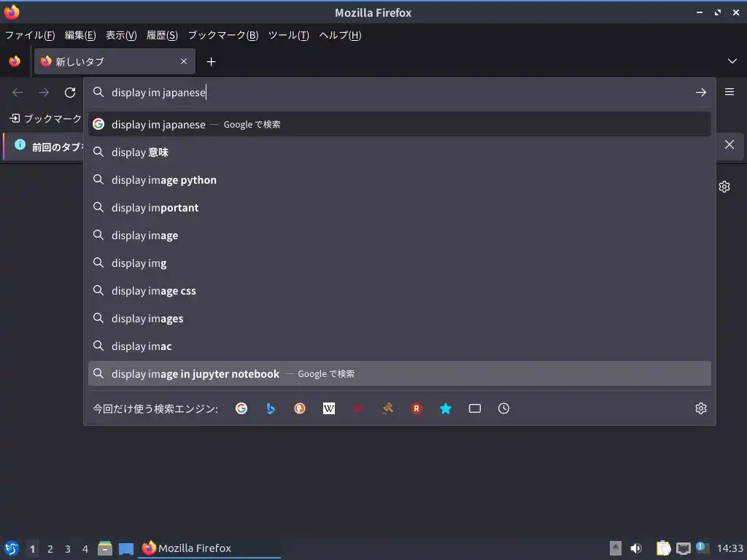The image size is (747, 560).
Task: Open the clipboard manager tray icon
Action: (x=663, y=548)
